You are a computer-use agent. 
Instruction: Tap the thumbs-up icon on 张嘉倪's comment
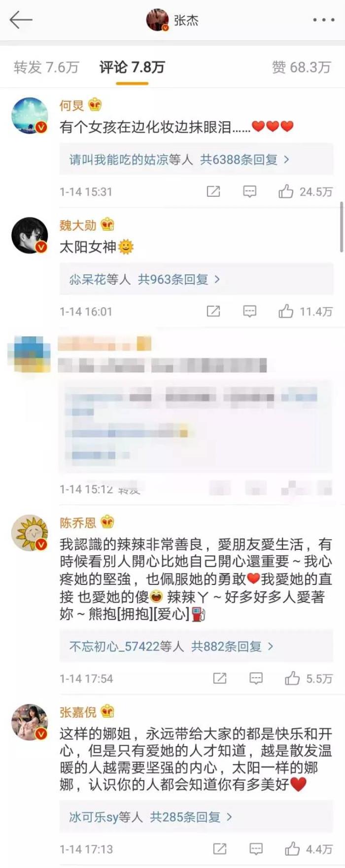coord(292,849)
